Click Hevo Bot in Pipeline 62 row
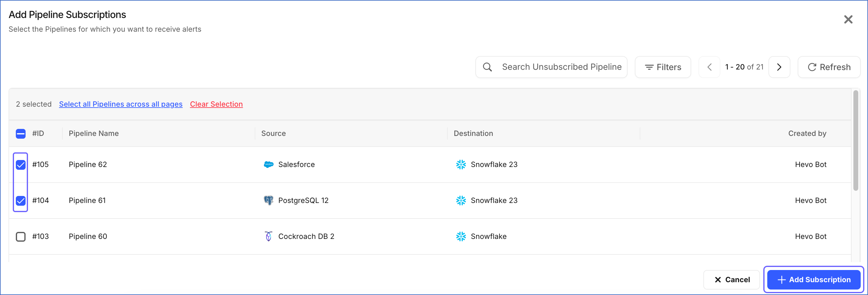 [x=810, y=164]
